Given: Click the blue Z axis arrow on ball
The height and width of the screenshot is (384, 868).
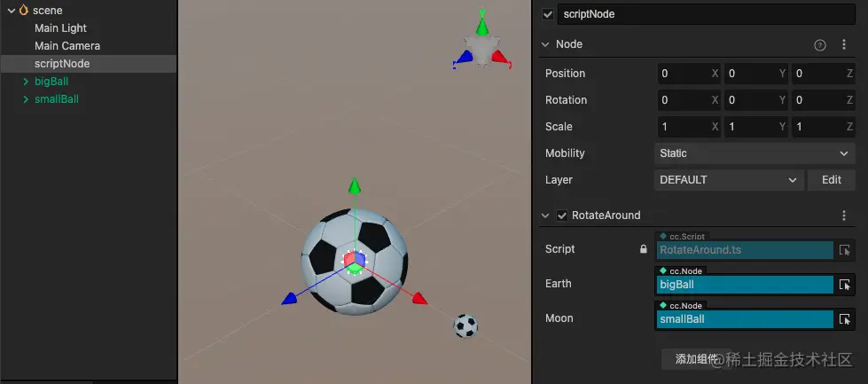Looking at the screenshot, I should tap(290, 299).
